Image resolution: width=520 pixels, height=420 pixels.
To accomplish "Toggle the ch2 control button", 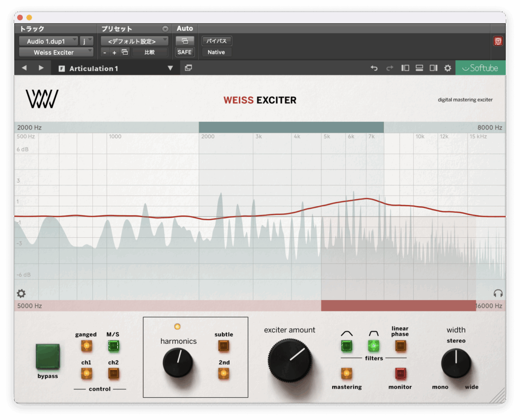I will [113, 374].
